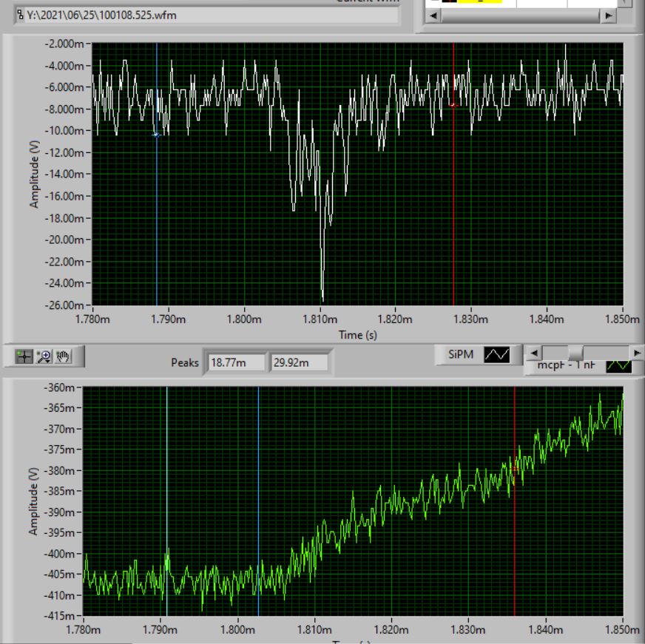The image size is (645, 644).
Task: Click the 1.850m upper graph time-axis end label
Action: [x=622, y=319]
